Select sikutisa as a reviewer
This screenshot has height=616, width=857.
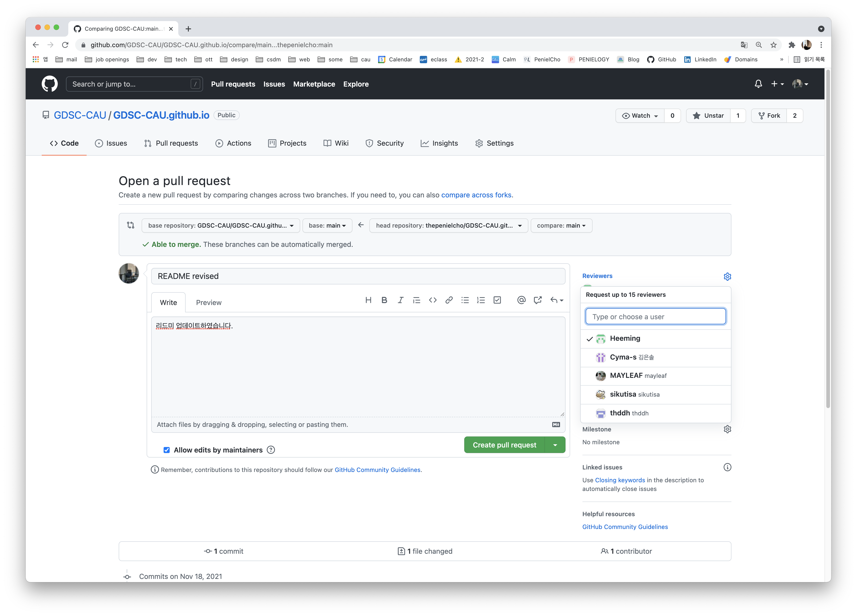[x=655, y=394]
